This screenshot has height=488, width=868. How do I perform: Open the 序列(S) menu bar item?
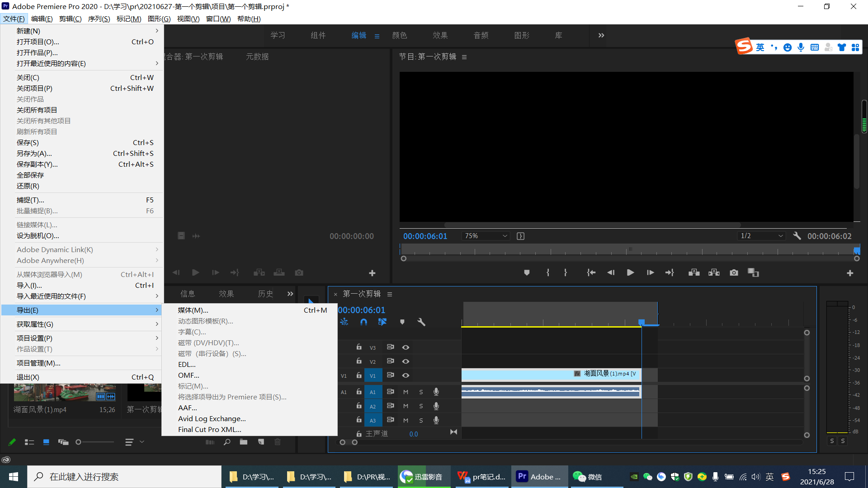point(99,19)
